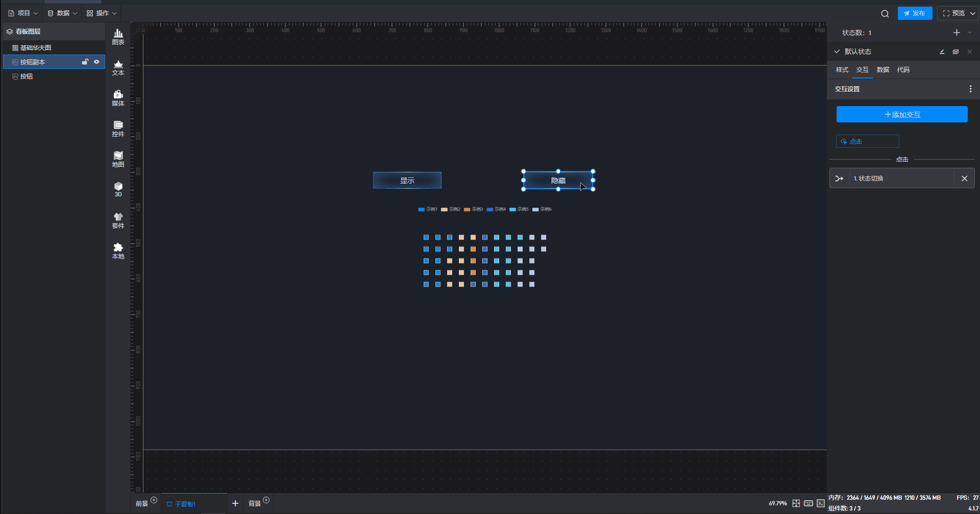This screenshot has width=980, height=514.
Task: Click the 看板图层 panel title
Action: (x=28, y=32)
